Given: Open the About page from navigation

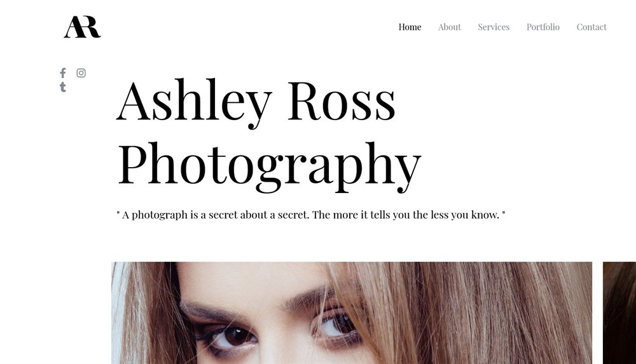Looking at the screenshot, I should (450, 27).
